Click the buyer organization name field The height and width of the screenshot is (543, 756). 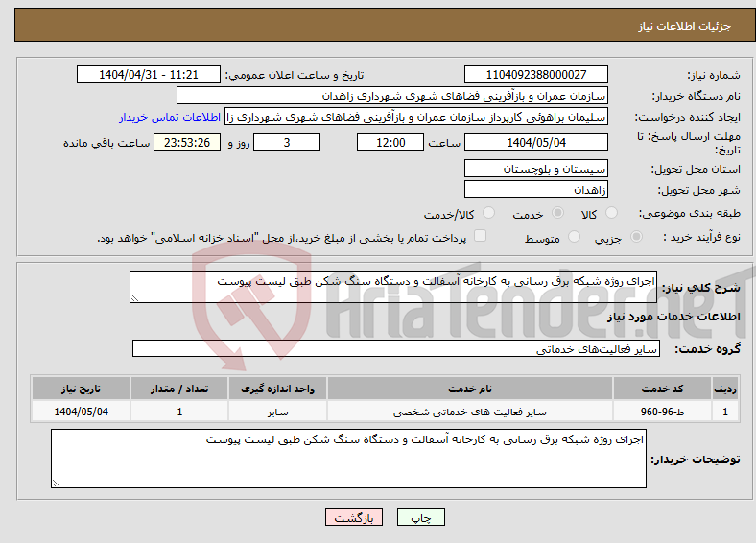[392, 96]
